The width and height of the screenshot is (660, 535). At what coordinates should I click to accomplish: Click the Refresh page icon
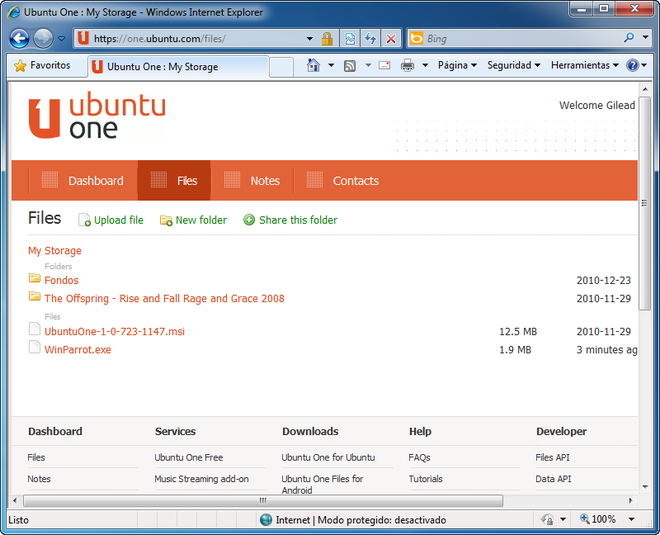(370, 39)
